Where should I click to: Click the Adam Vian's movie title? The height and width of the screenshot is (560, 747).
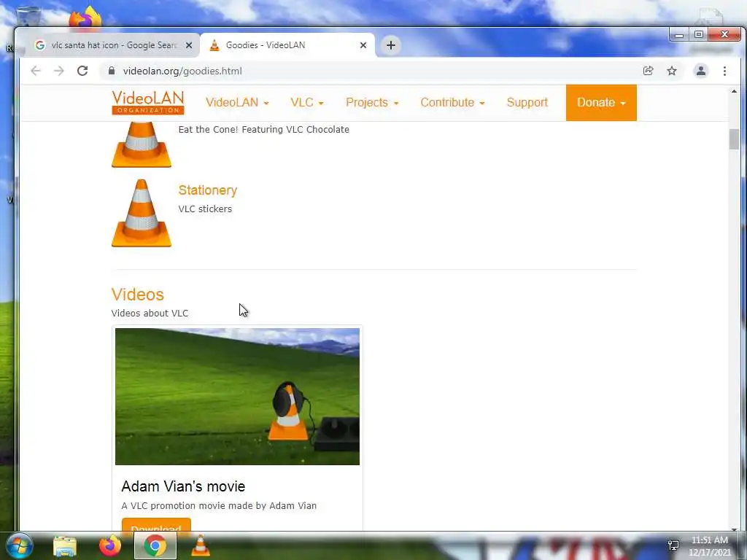(183, 486)
